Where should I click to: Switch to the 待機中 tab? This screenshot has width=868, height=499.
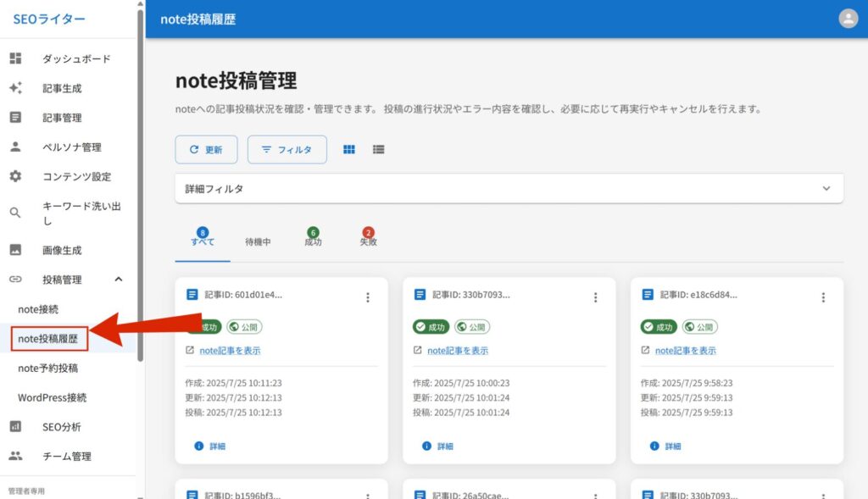click(258, 241)
